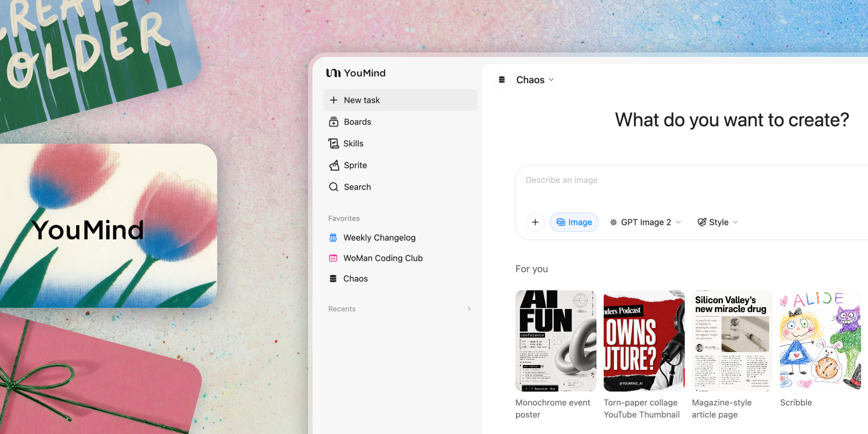Click the Recents section label
The height and width of the screenshot is (434, 868).
click(x=342, y=309)
